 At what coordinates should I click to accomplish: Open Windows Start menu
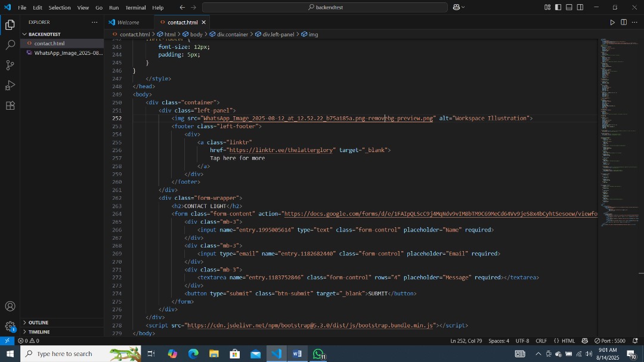10,354
